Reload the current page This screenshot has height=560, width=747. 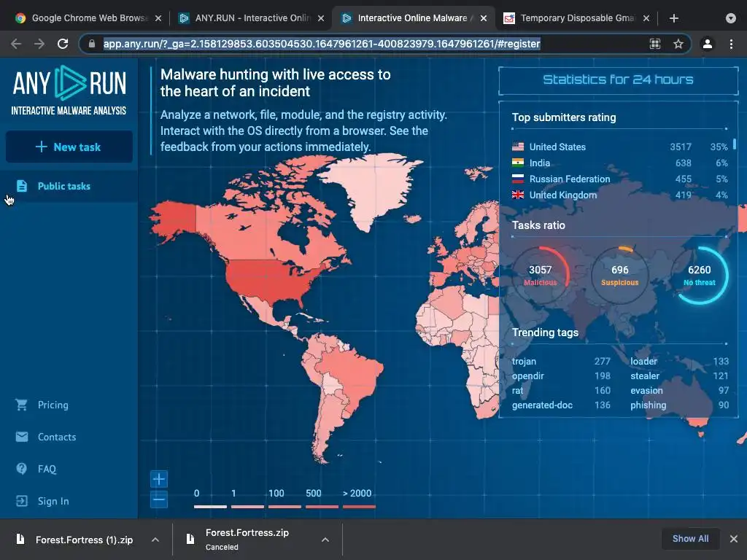63,44
